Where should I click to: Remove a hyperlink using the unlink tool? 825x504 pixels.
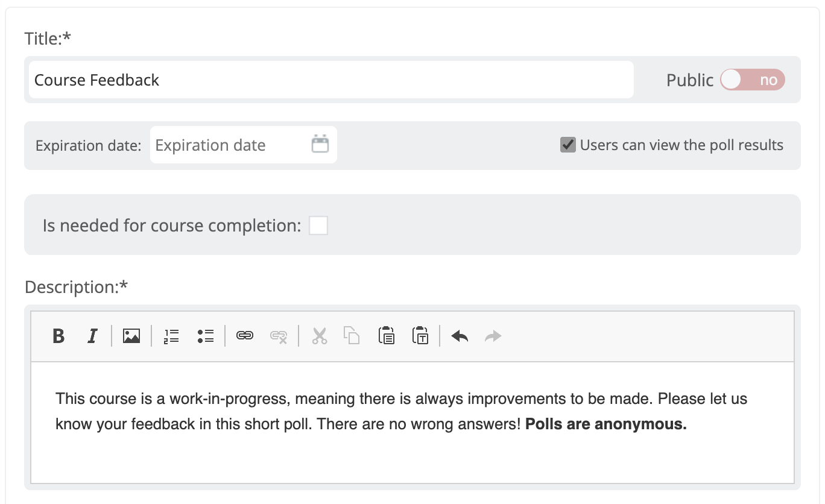tap(279, 336)
